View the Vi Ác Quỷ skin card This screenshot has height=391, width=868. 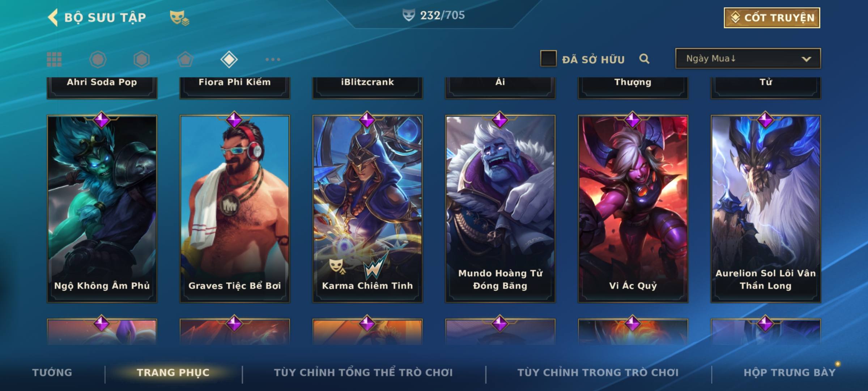pyautogui.click(x=633, y=209)
